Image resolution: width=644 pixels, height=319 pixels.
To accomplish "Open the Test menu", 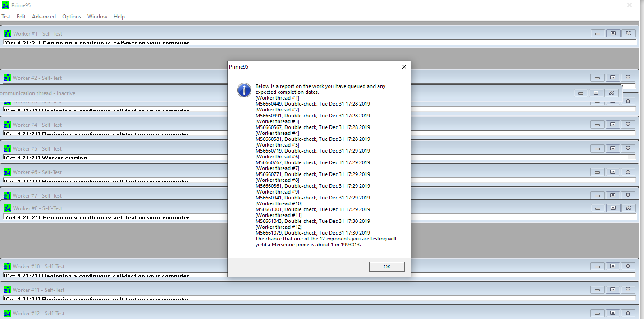I will point(6,17).
